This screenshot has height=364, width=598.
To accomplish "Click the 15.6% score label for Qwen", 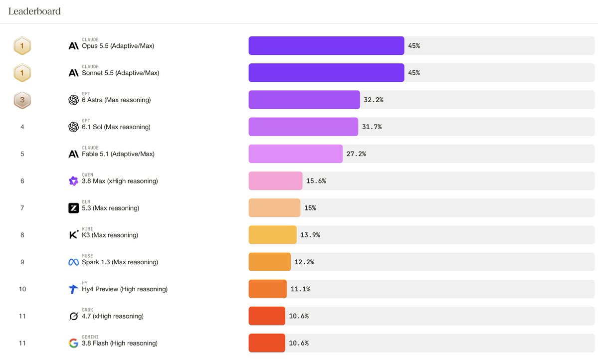I will point(316,181).
